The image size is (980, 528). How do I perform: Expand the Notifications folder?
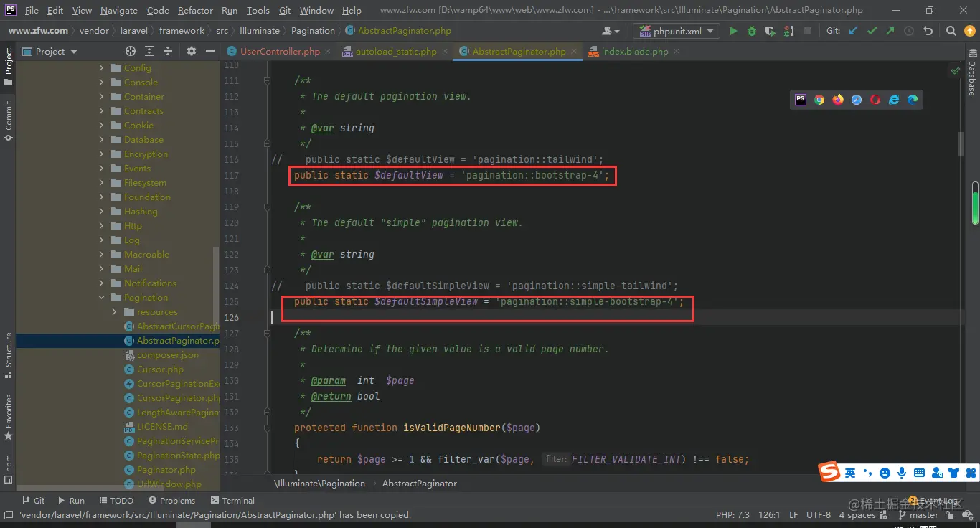[x=101, y=283]
